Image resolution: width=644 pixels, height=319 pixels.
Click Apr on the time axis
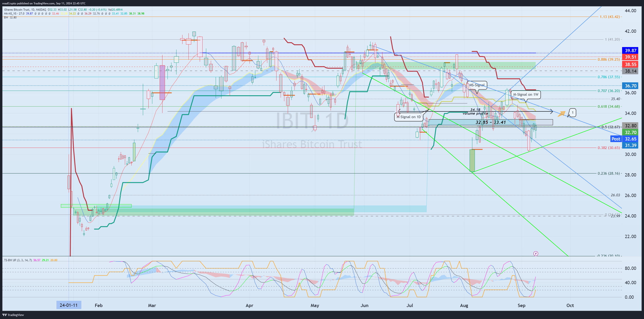coord(250,305)
